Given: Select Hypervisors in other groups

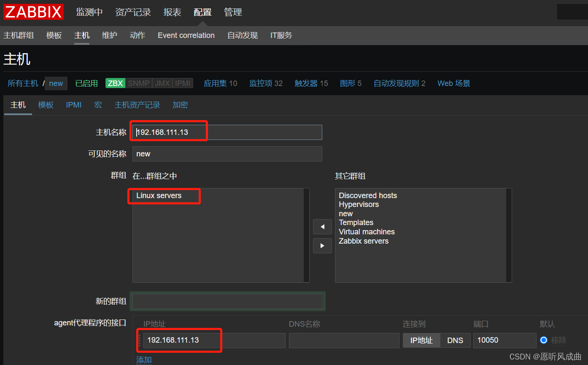Looking at the screenshot, I should point(359,204).
